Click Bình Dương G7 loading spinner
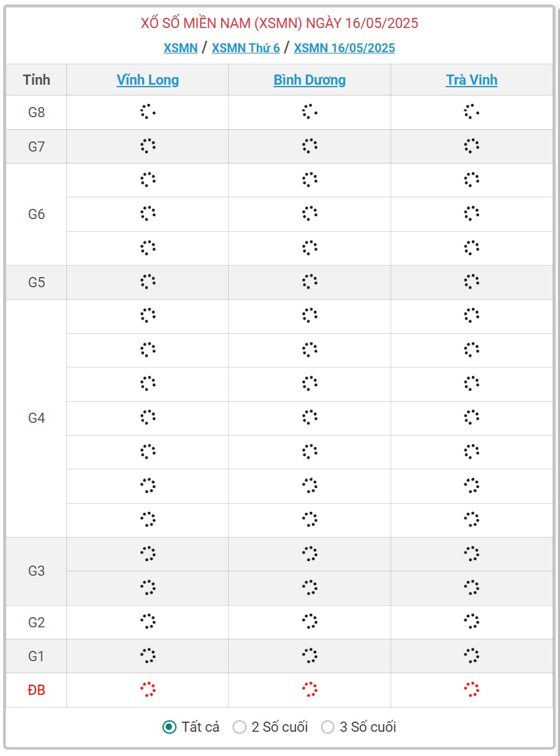The height and width of the screenshot is (756, 560). (x=310, y=146)
